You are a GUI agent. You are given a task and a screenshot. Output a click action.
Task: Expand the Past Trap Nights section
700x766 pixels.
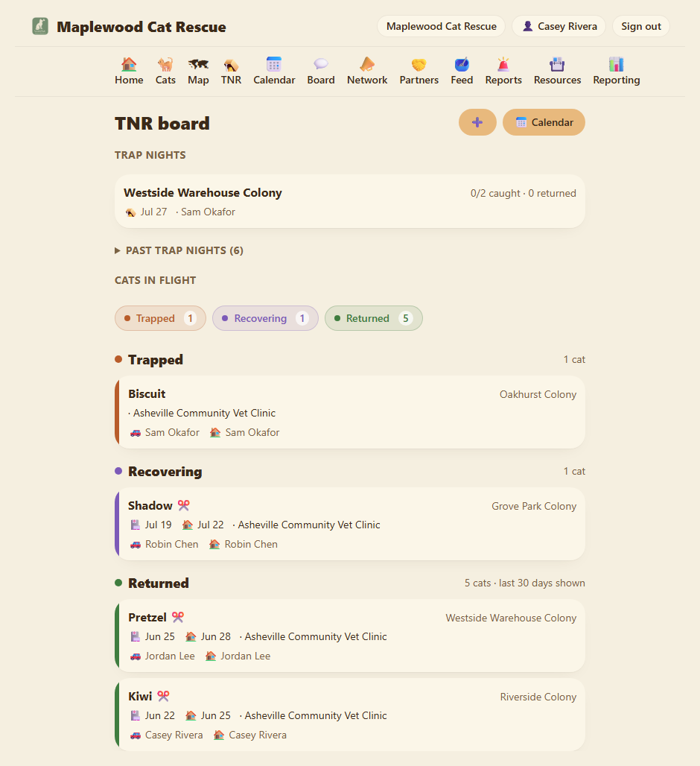[179, 250]
